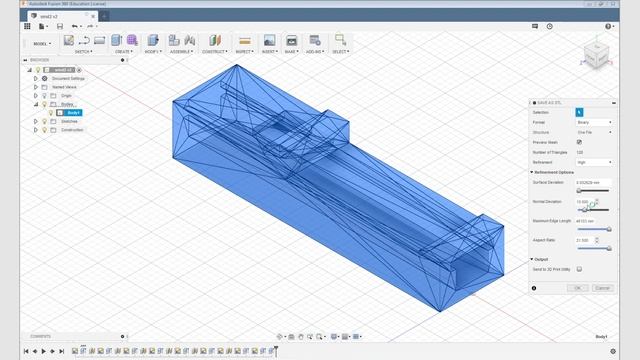Viewport: 640px width, 360px height.
Task: Open the ASSEMBLE menu
Action: pyautogui.click(x=182, y=52)
